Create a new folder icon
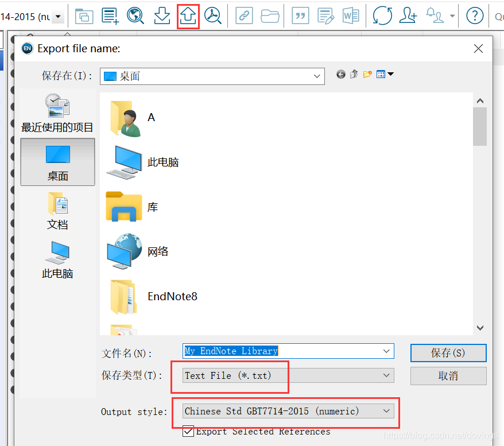Screen dimensions: 504x446 (367, 74)
